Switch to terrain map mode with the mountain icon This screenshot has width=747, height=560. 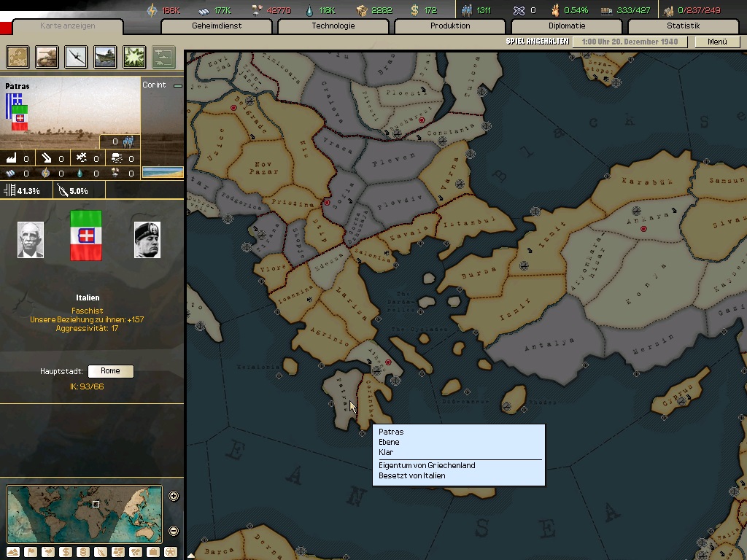pos(13,552)
